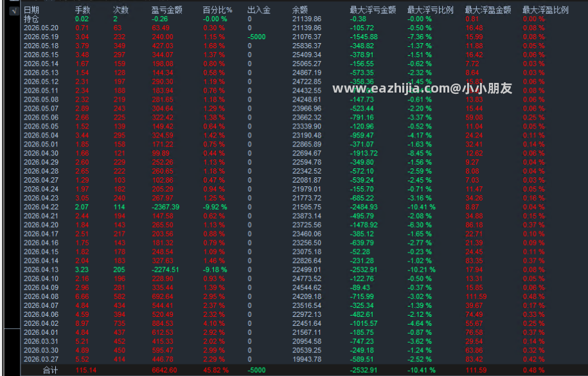Select the 2026.05.14 date row
Viewport: 588px width, 376px height.
pos(41,64)
